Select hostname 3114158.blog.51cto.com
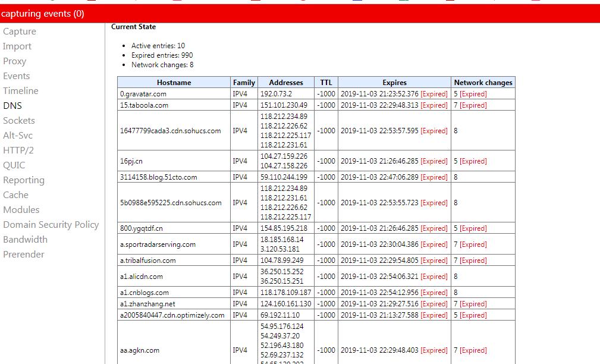The height and width of the screenshot is (364, 600). 158,177
